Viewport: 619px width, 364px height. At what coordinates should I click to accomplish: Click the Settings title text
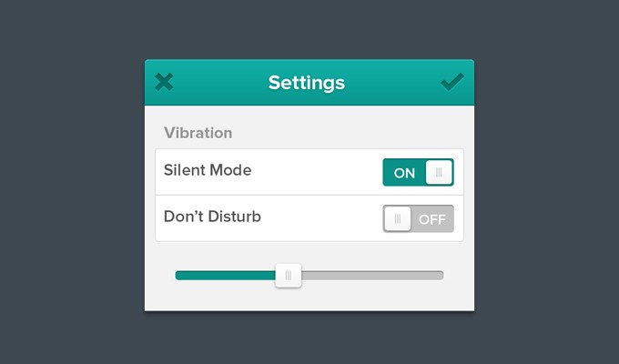click(307, 83)
